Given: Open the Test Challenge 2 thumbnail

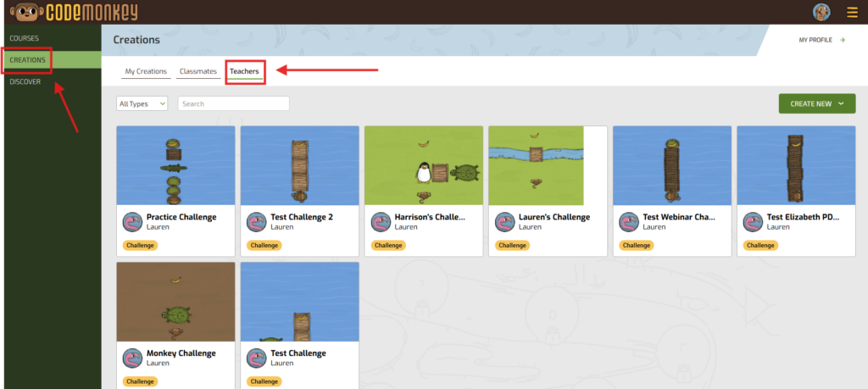Looking at the screenshot, I should tap(300, 166).
